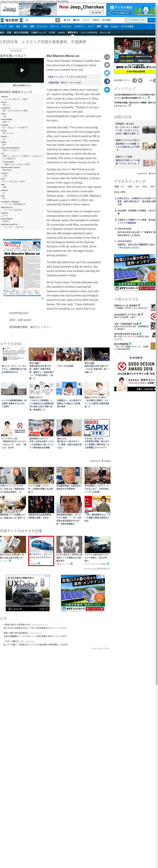Click 毎日ウィークリー・トップページはこちら link
The height and width of the screenshot is (868, 158).
tap(74, 77)
